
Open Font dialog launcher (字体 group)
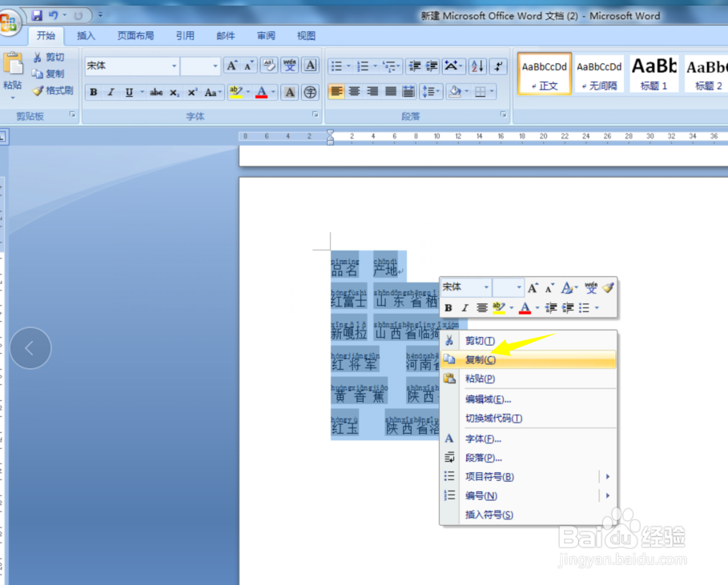(x=316, y=114)
